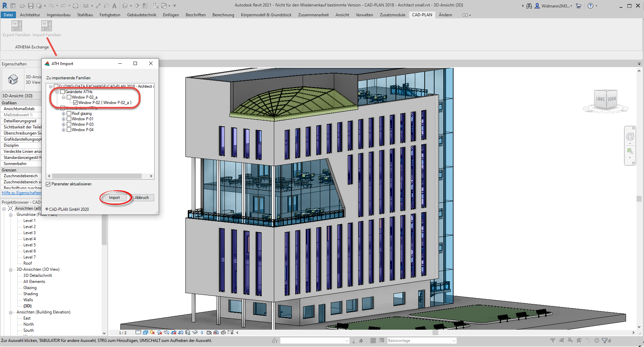Open the Architektur ribbon tab
Viewport: 644px width, 347px height.
[x=30, y=15]
